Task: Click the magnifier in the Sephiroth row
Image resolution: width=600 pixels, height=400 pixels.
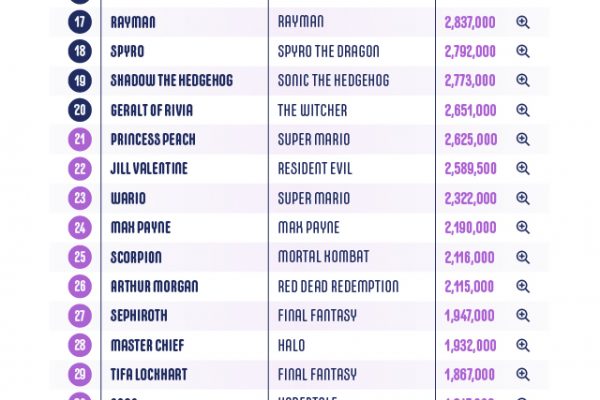Action: 523,315
